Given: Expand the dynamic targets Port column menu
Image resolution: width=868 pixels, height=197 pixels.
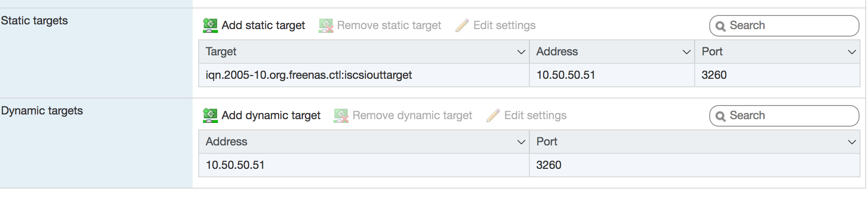Looking at the screenshot, I should point(852,142).
